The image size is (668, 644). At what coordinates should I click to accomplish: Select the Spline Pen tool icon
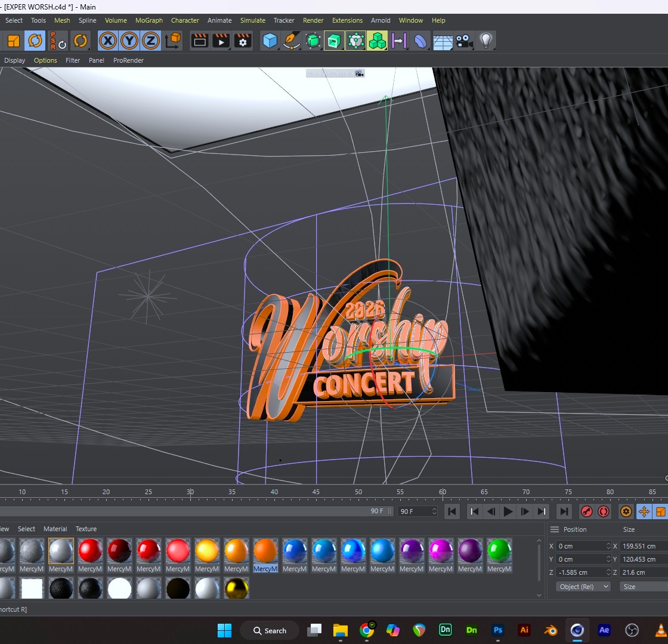click(292, 41)
